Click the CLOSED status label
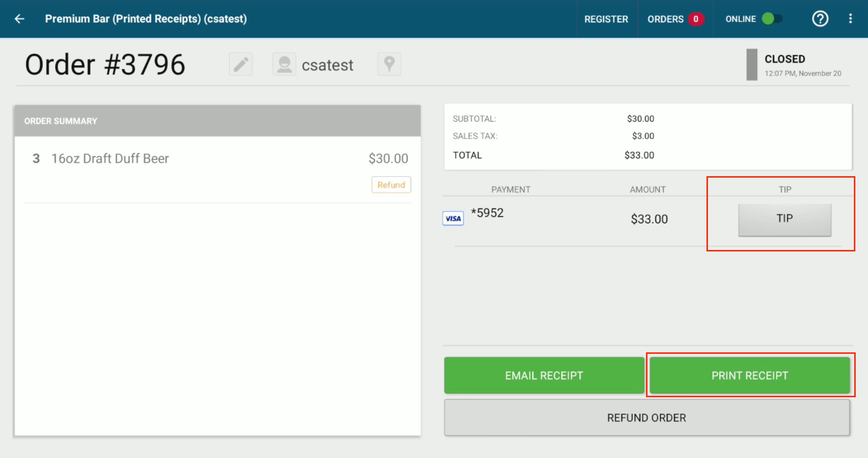This screenshot has width=868, height=458. coord(785,59)
